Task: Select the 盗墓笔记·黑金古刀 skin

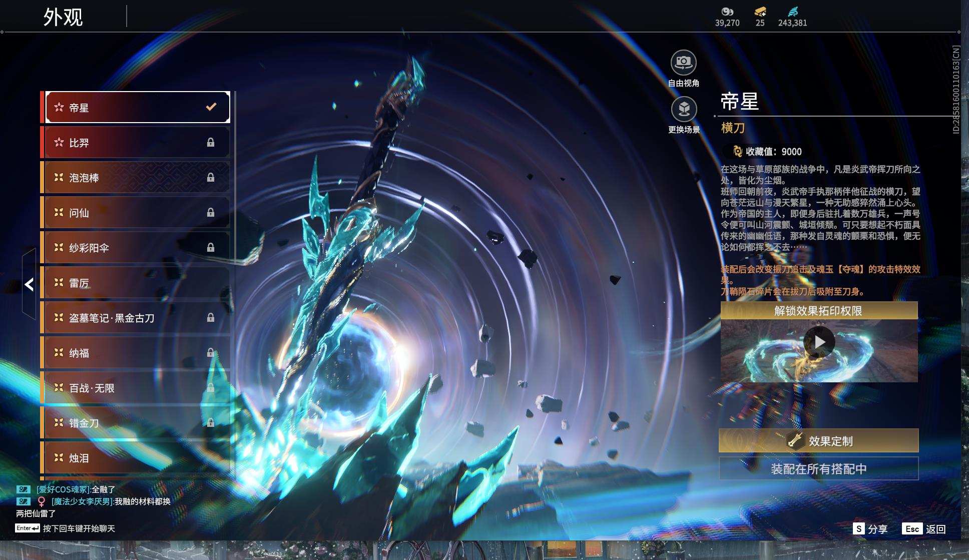Action: point(138,317)
